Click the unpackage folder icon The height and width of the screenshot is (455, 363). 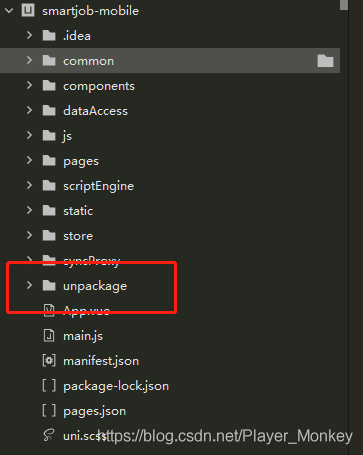(x=49, y=286)
